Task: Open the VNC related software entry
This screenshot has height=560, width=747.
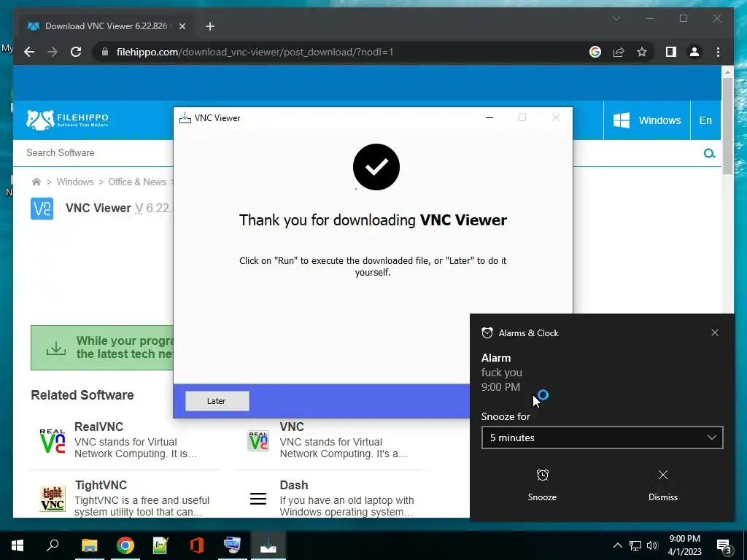Action: pyautogui.click(x=292, y=427)
